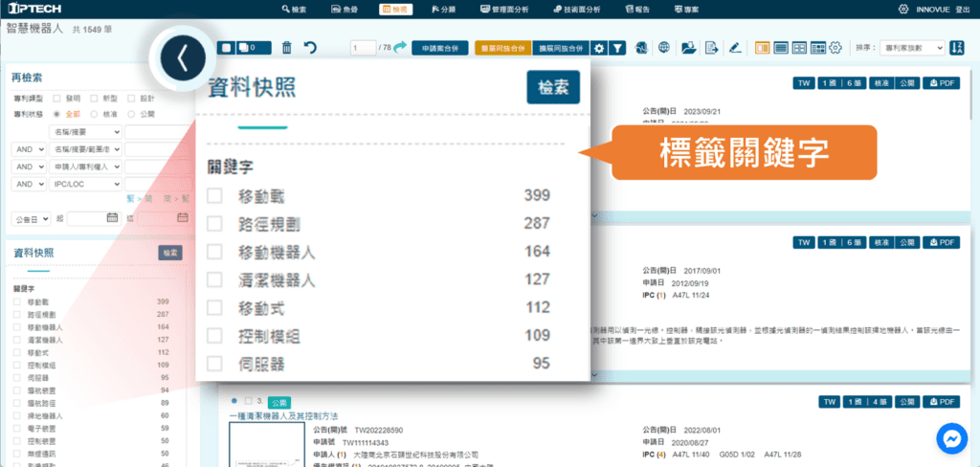Screen dimensions: 980x467
Task: Click the undo arrow icon
Action: [309, 47]
